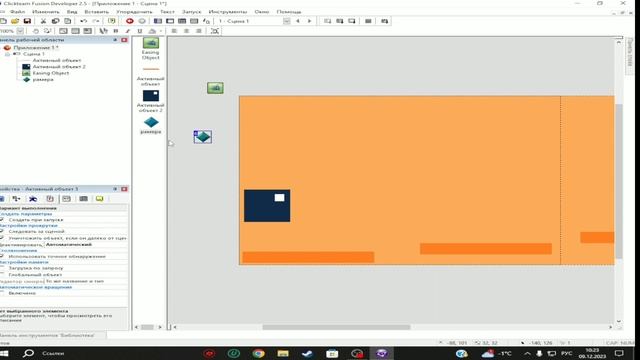
Task: Enable the 'Включено' auto-rotation checkbox
Action: coord(2,293)
